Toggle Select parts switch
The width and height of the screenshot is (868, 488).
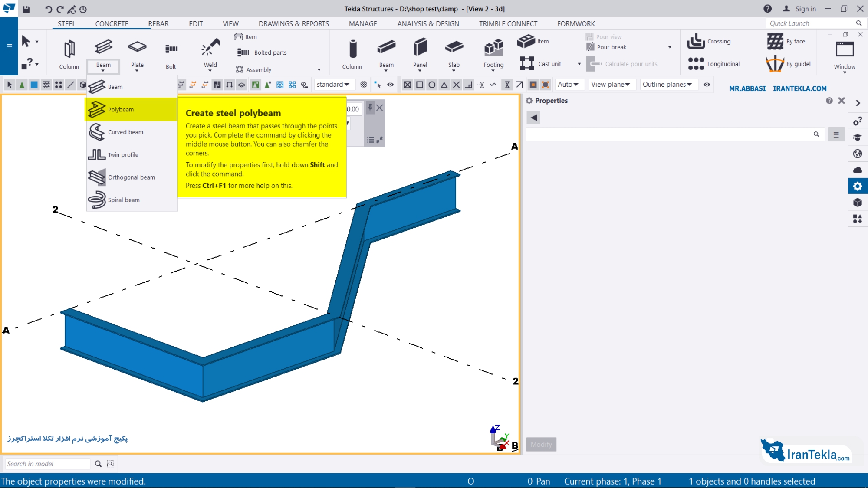pos(34,85)
